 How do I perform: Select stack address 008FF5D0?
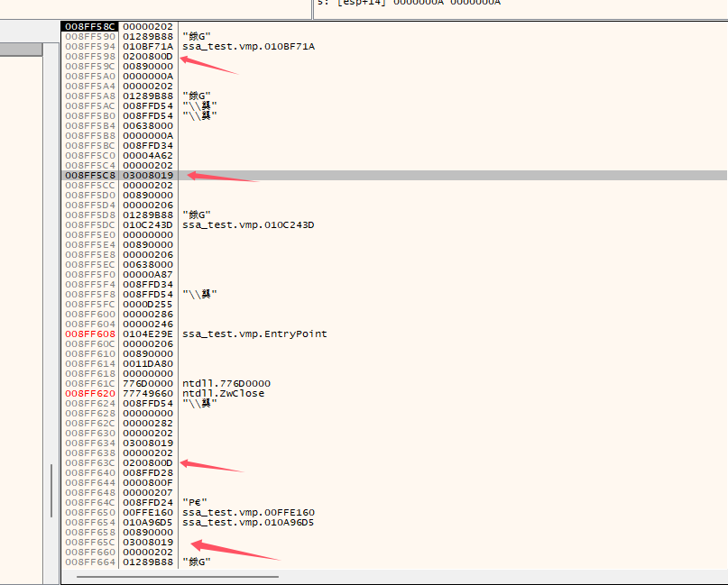coord(89,196)
